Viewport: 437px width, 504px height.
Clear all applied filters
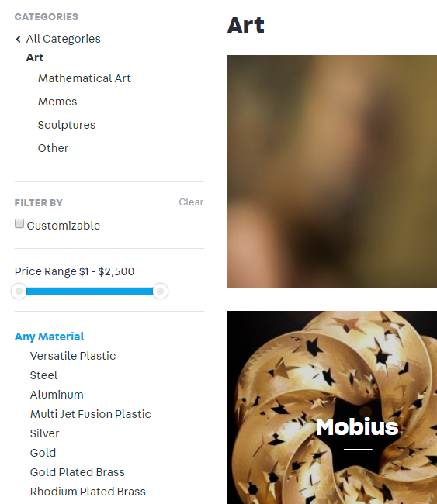point(191,202)
